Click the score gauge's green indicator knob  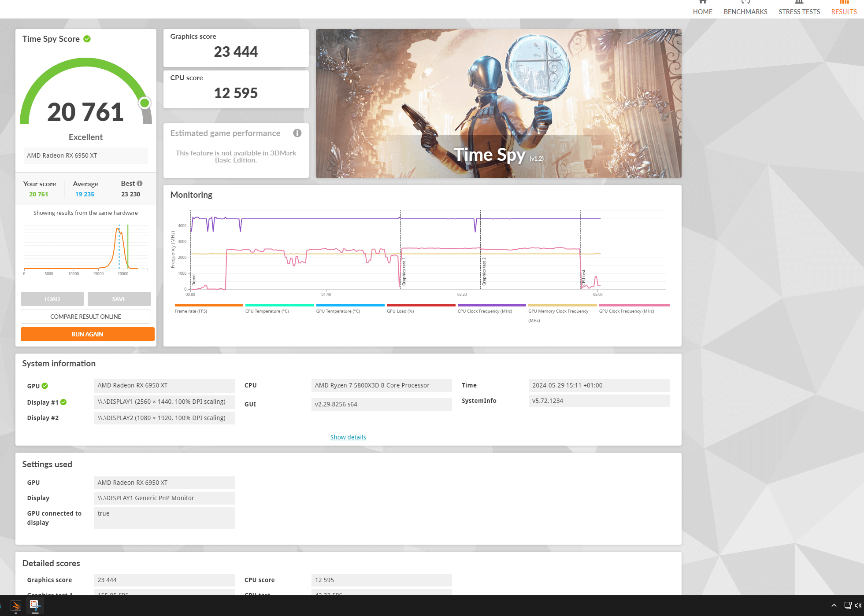point(145,103)
